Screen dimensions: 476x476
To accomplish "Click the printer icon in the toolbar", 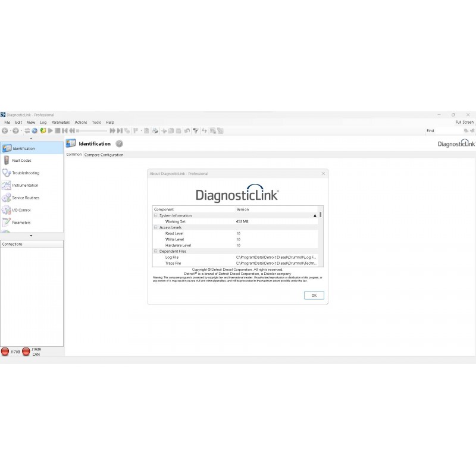I will pyautogui.click(x=155, y=131).
